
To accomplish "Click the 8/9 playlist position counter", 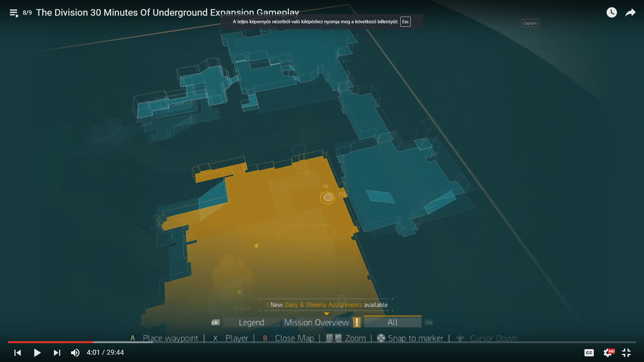I will point(27,13).
